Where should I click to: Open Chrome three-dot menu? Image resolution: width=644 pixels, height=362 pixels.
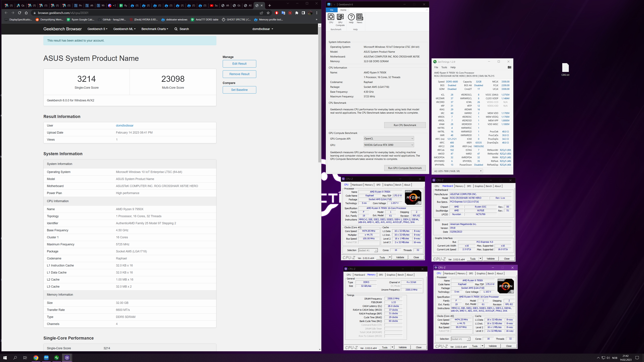[x=317, y=13]
